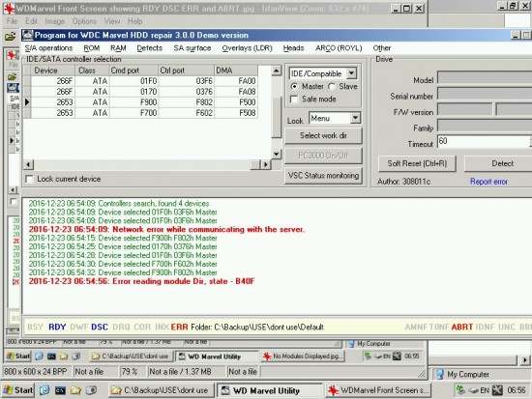The width and height of the screenshot is (532, 399).
Task: Click the DSC status flag
Action: (x=100, y=328)
